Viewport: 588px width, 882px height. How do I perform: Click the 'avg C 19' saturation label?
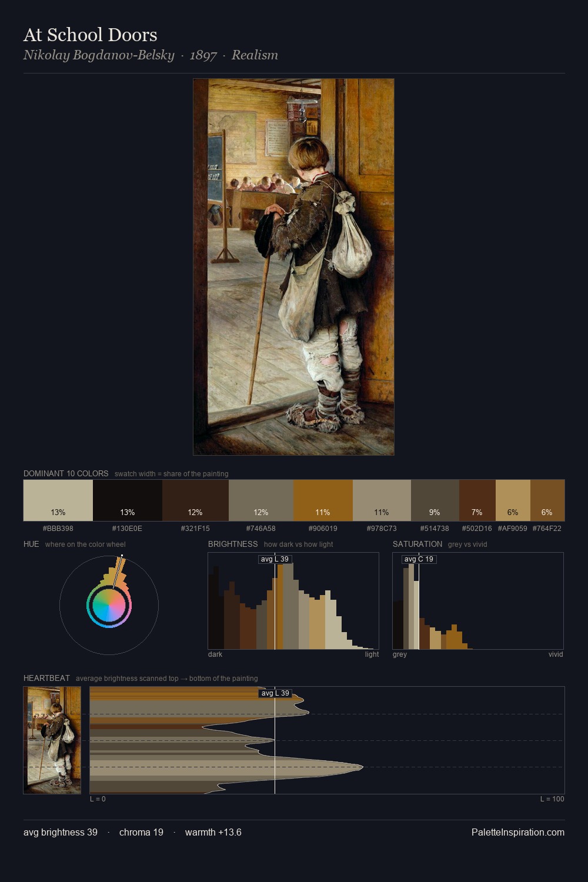coord(419,559)
